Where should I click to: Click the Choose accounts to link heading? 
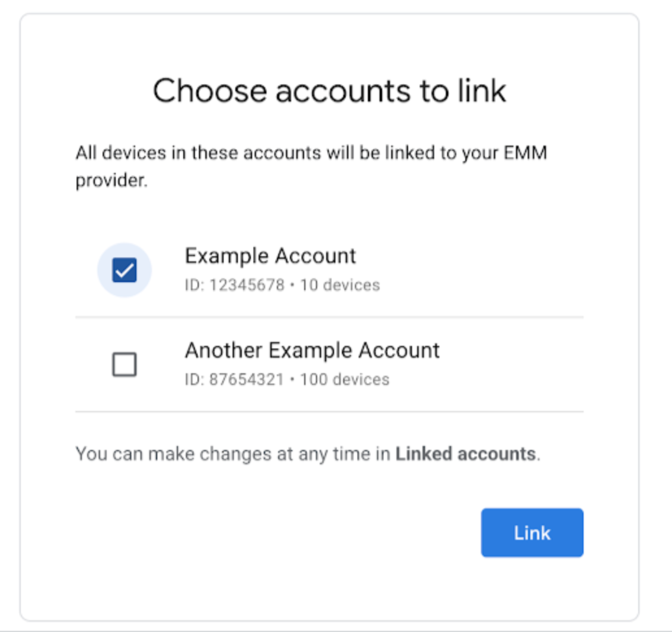(330, 90)
